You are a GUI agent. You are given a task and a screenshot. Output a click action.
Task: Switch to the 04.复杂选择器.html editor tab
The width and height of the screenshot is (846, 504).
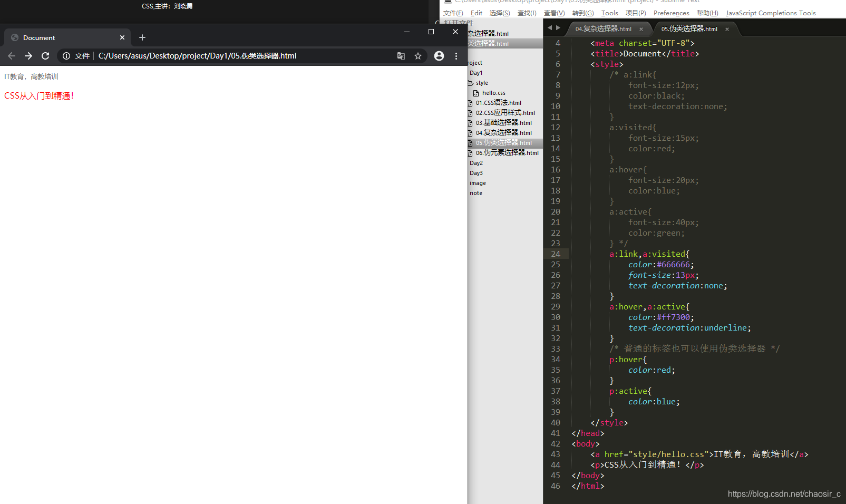(x=604, y=29)
